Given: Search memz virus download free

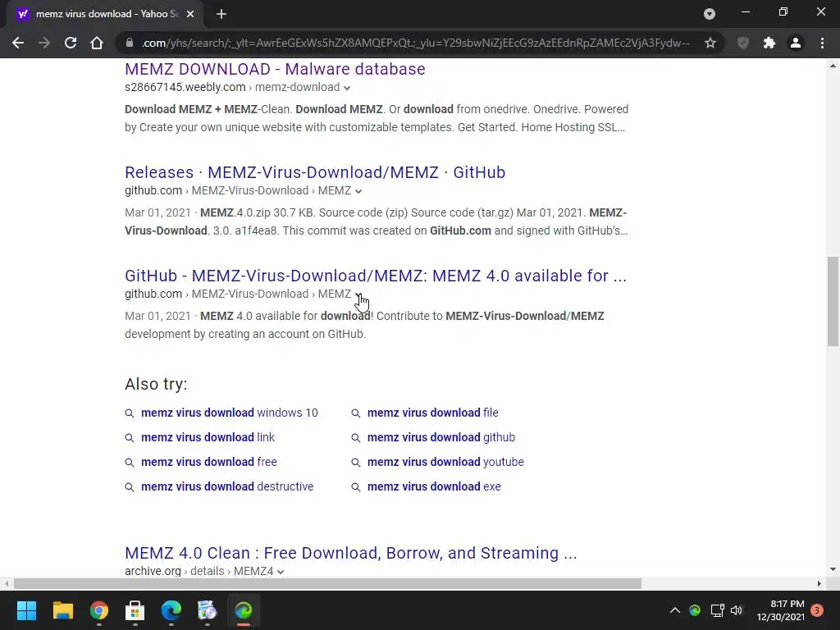Looking at the screenshot, I should 209,462.
